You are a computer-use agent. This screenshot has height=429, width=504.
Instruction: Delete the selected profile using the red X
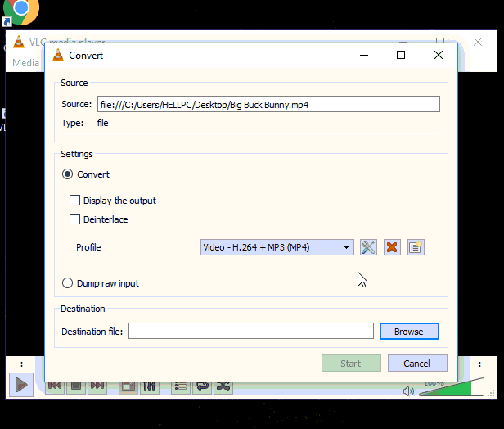[392, 247]
